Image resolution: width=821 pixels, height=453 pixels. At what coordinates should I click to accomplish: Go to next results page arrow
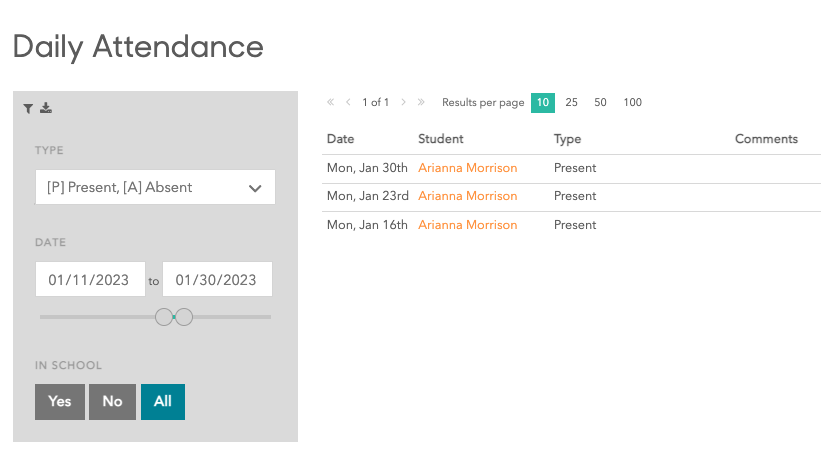[403, 102]
